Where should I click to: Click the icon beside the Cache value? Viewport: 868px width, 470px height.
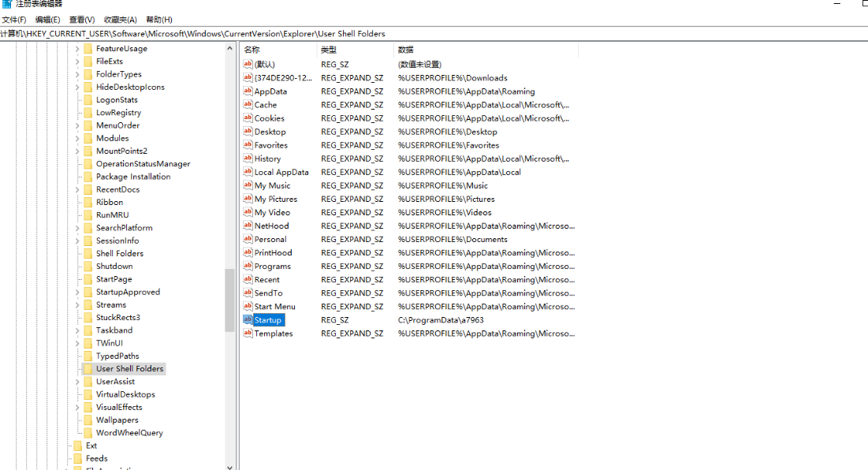pos(248,104)
